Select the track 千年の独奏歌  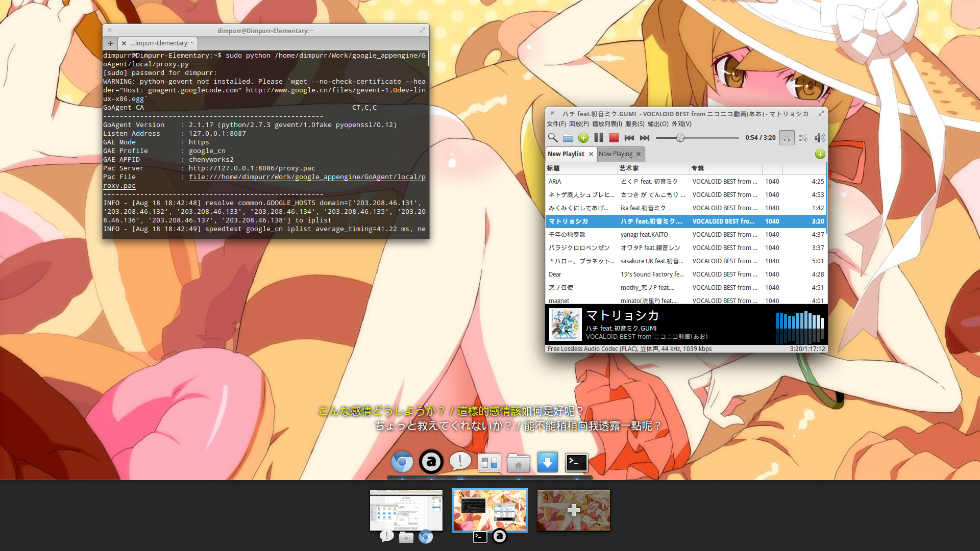pos(567,235)
